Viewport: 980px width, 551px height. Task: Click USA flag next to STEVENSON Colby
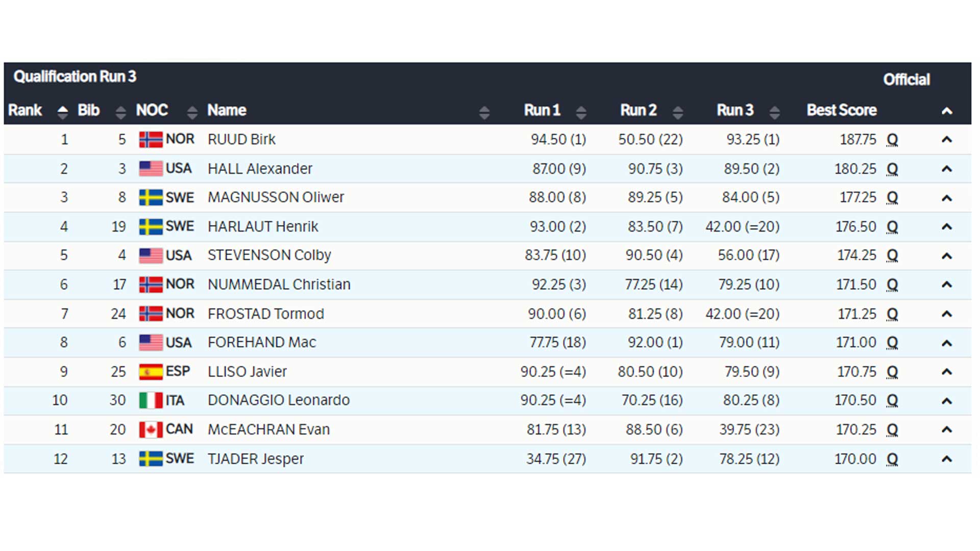point(151,255)
